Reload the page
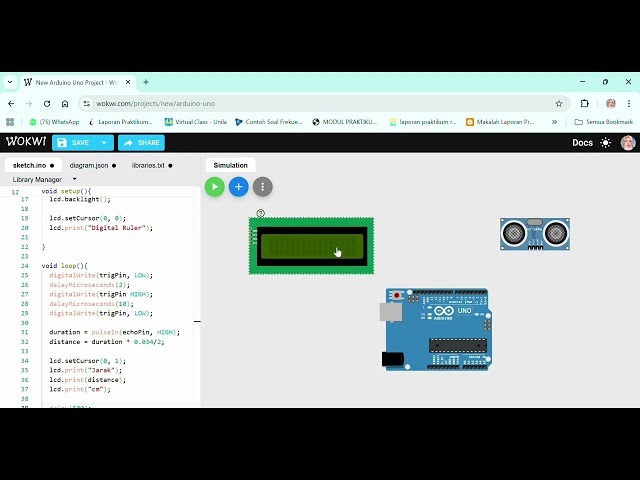The height and width of the screenshot is (480, 640). 47,104
